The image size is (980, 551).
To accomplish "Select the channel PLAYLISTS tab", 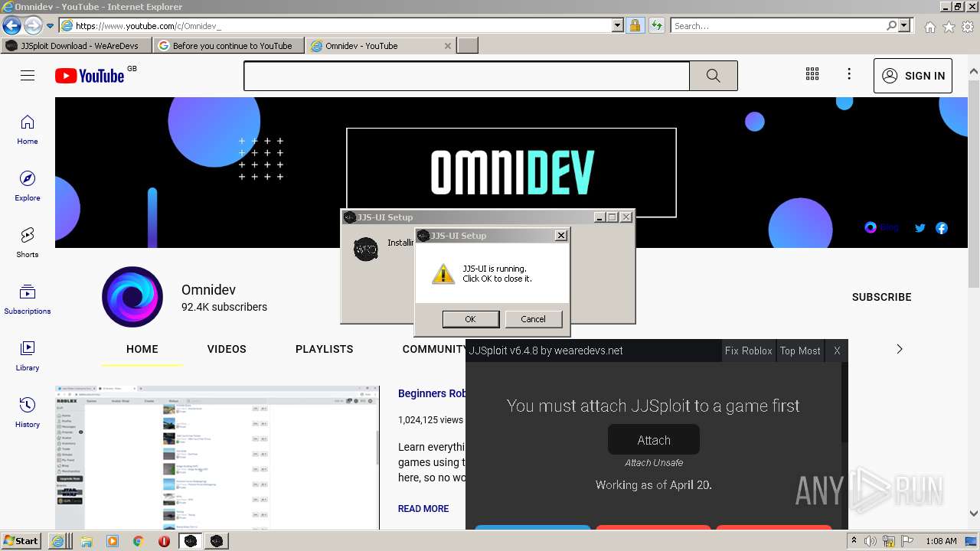I will [325, 349].
